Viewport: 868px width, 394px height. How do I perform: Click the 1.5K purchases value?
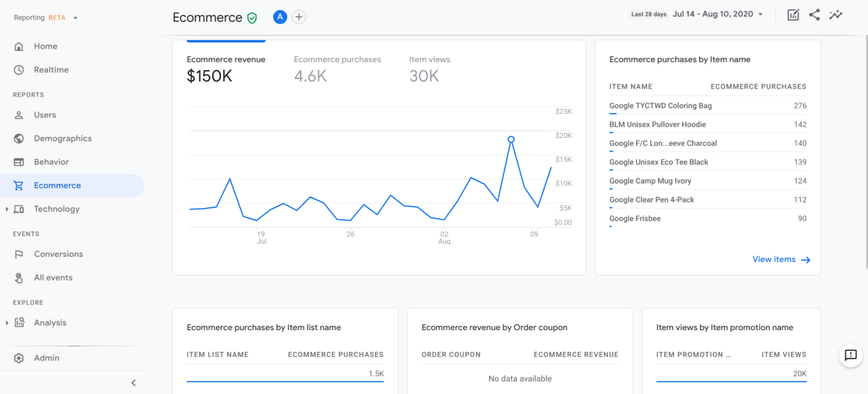(x=376, y=374)
